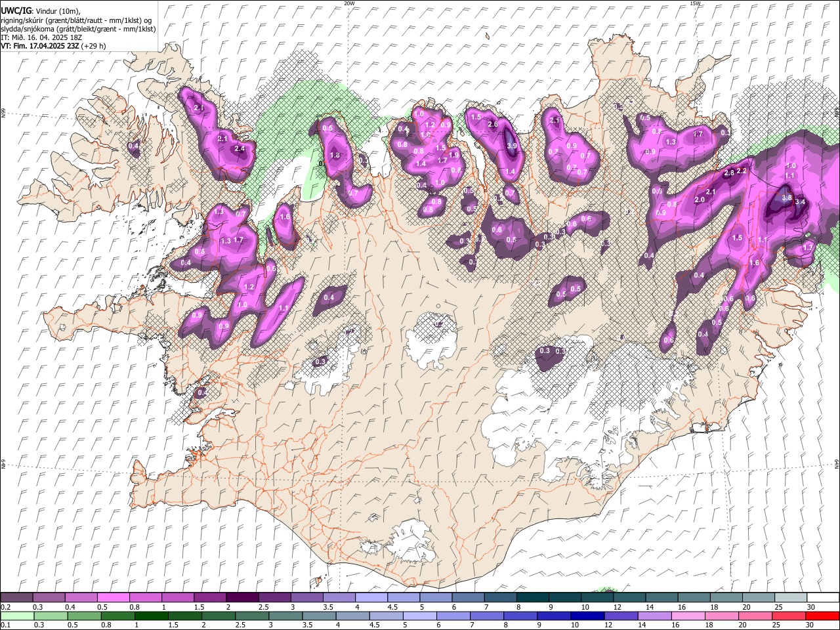Select the top-row legend swatch labelled 0.2
The width and height of the screenshot is (840, 630).
tap(16, 597)
